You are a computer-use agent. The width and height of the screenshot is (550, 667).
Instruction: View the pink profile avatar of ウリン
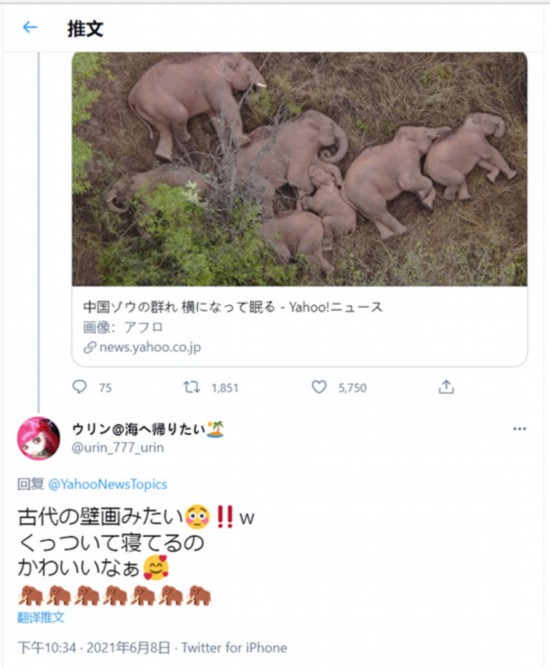39,438
